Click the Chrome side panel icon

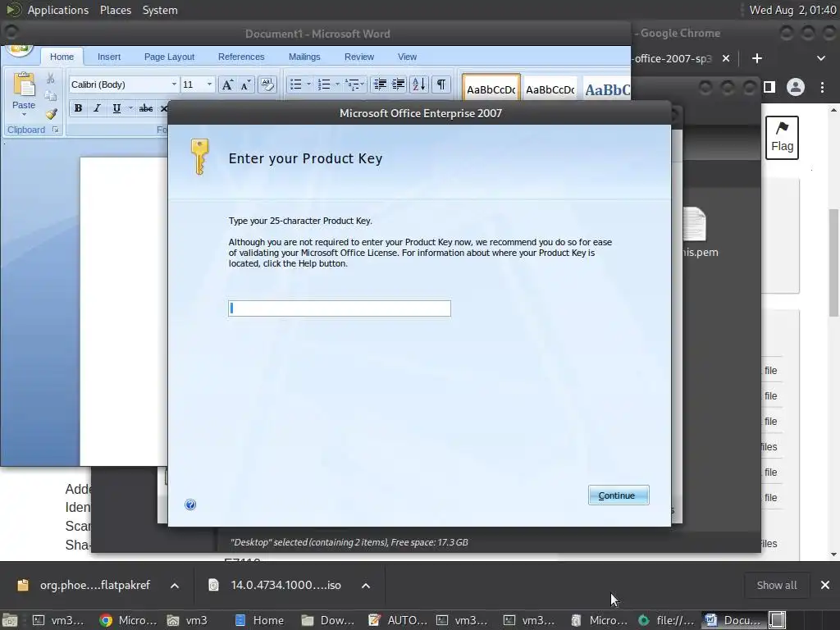pyautogui.click(x=769, y=87)
